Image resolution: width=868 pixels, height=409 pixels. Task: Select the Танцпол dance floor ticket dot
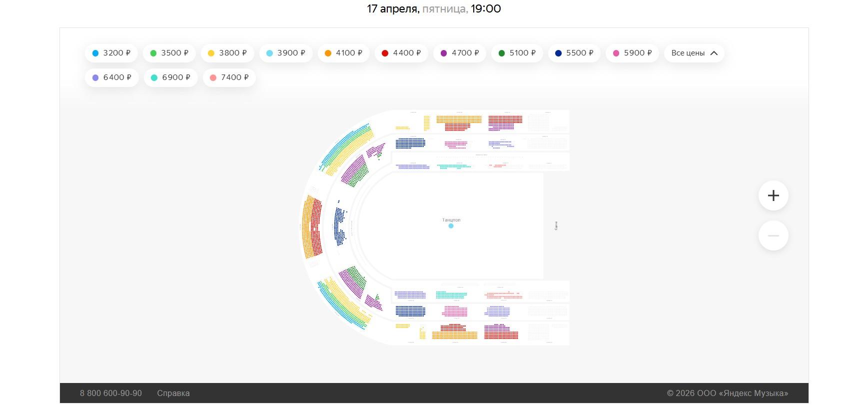(x=451, y=226)
